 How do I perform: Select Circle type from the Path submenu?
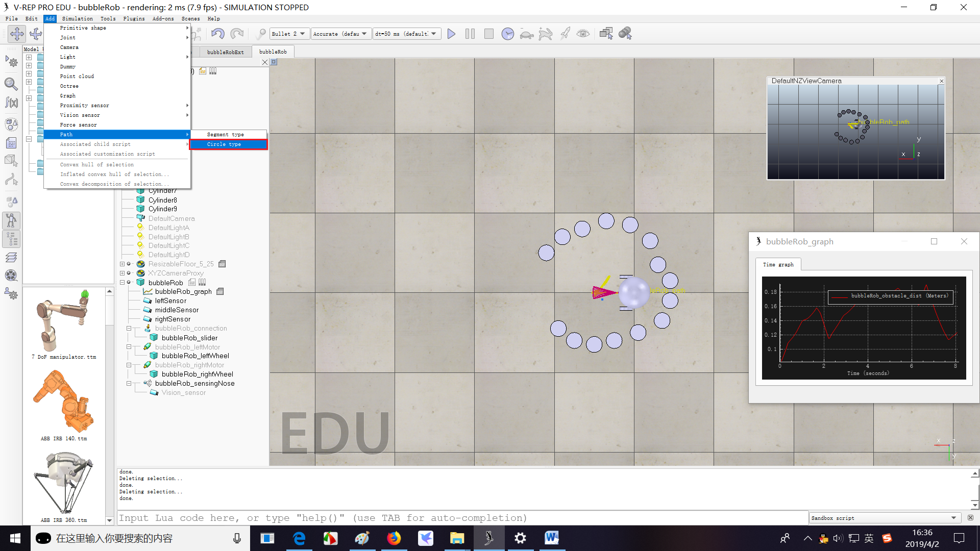coord(224,144)
